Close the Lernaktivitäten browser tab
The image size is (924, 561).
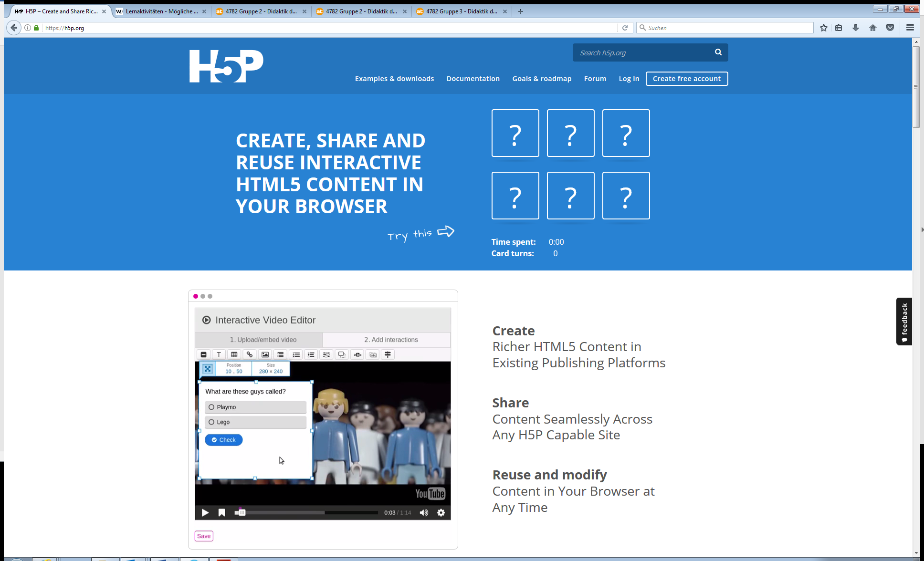[x=204, y=11]
